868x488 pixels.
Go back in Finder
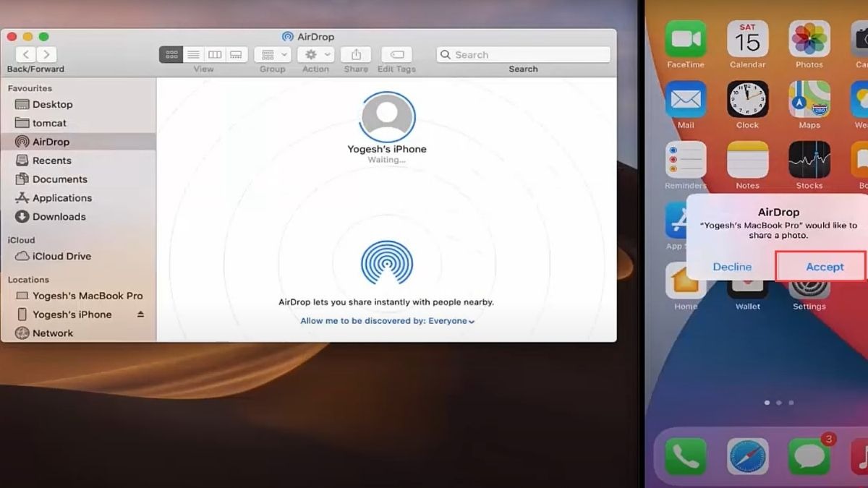click(26, 54)
